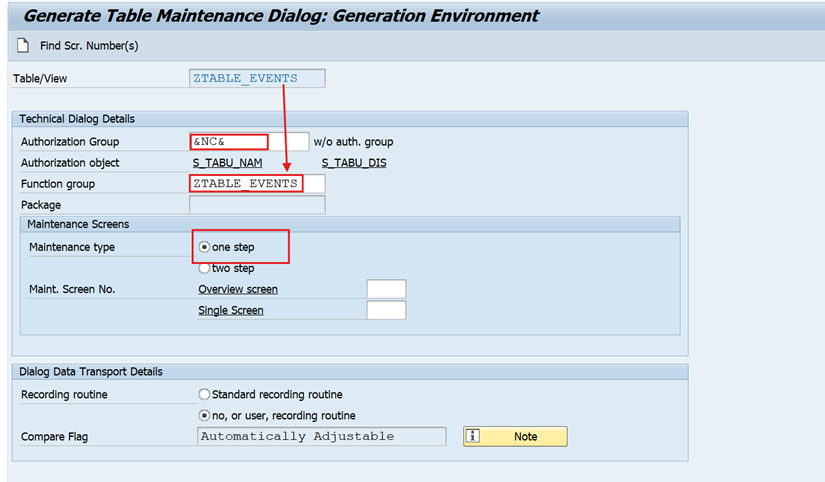
Task: Select the two step maintenance type
Action: coord(205,268)
